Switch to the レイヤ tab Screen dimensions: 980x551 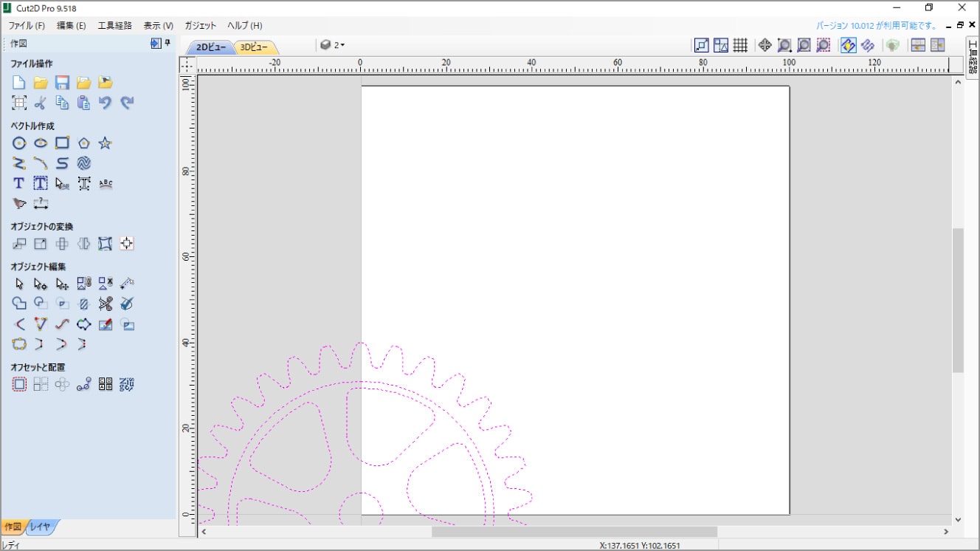(x=41, y=527)
